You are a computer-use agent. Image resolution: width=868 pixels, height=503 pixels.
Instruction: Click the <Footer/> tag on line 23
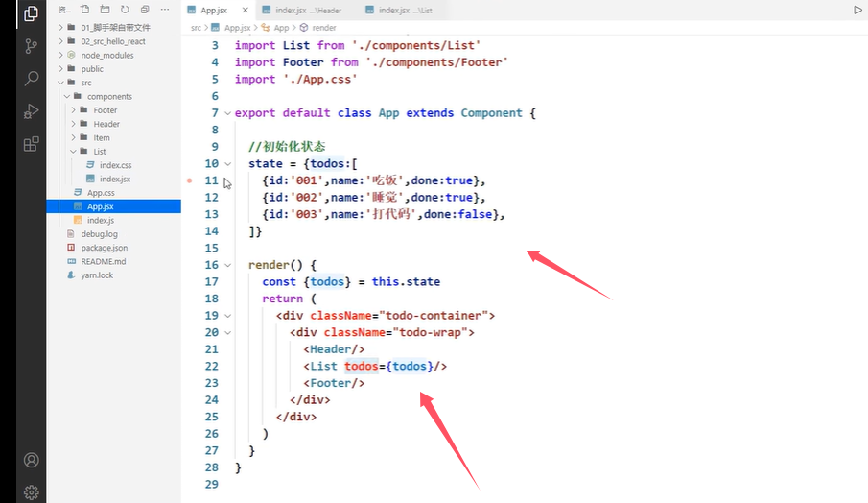334,383
